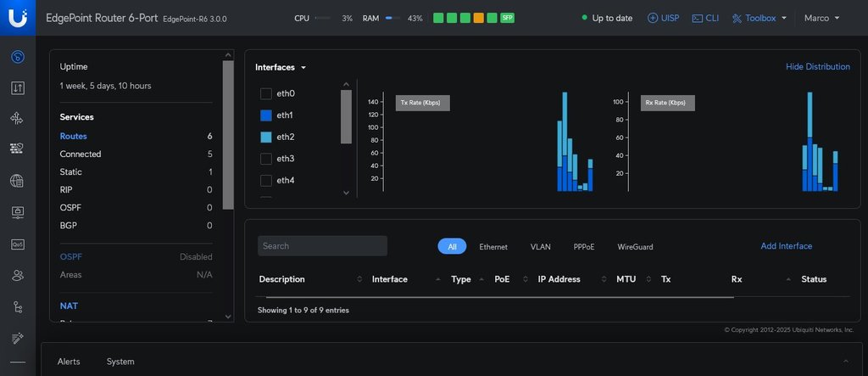This screenshot has width=868, height=376.
Task: Open the Firewall brick-wall icon
Action: point(17,149)
